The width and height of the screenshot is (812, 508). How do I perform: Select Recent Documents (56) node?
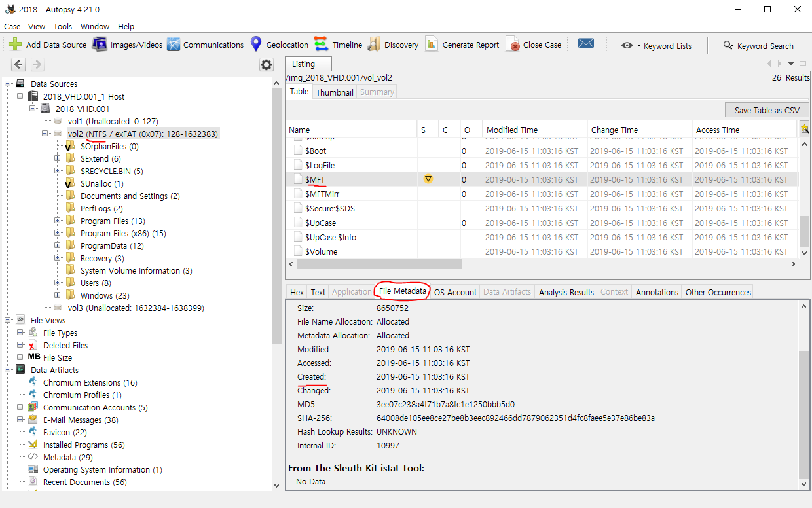pyautogui.click(x=85, y=482)
